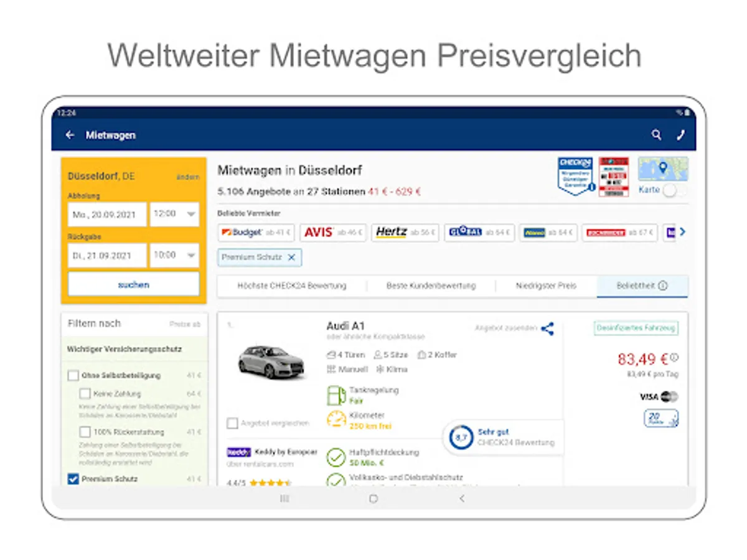Filter by Buchbinder provider chip
Screen dimensions: 747x560
click(x=620, y=233)
